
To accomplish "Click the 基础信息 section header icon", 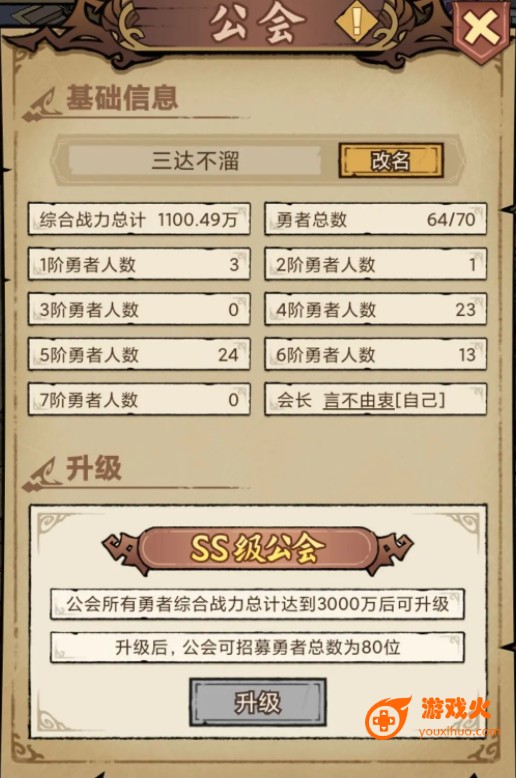I will 43,103.
